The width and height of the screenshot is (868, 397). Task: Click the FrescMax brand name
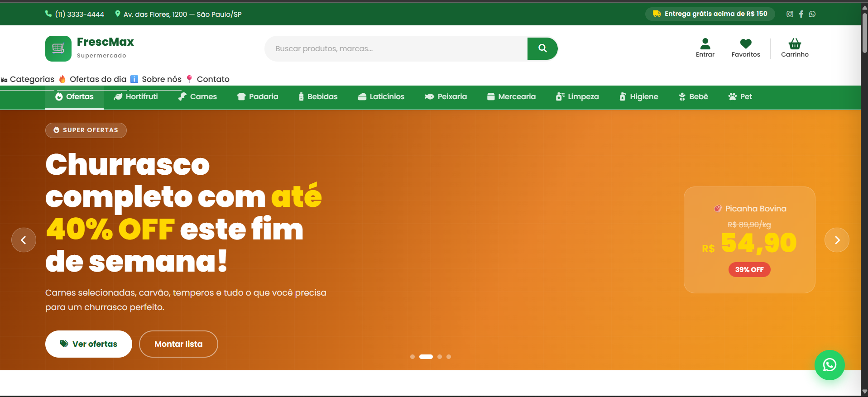pyautogui.click(x=106, y=42)
